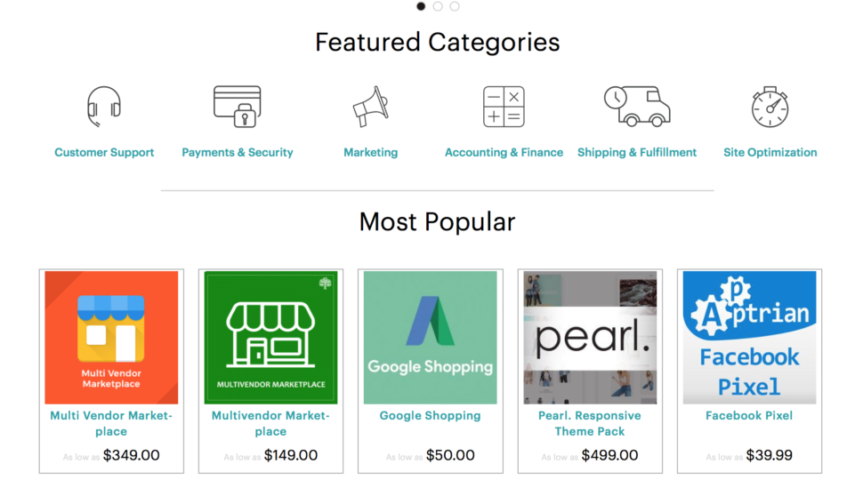
Task: Click the Pearl. Responsive Theme Pack title
Action: 590,423
